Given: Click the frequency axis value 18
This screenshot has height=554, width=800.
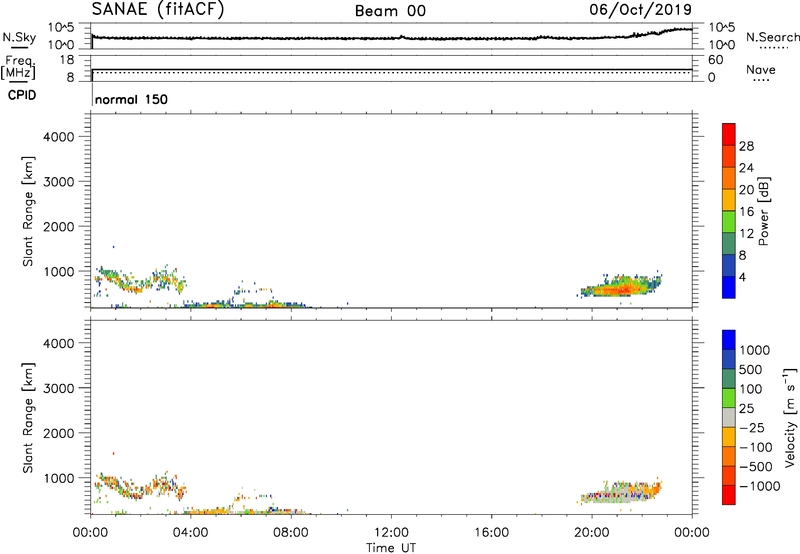Looking at the screenshot, I should (x=66, y=60).
